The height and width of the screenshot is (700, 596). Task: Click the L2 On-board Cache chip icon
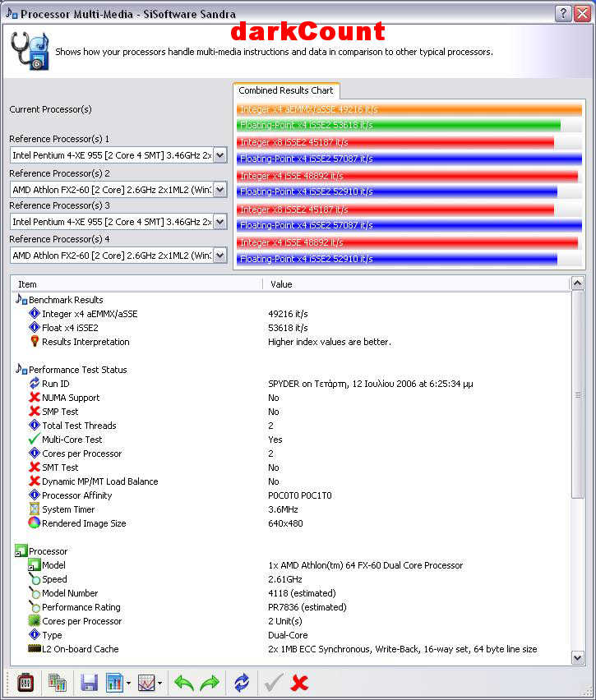(x=35, y=649)
